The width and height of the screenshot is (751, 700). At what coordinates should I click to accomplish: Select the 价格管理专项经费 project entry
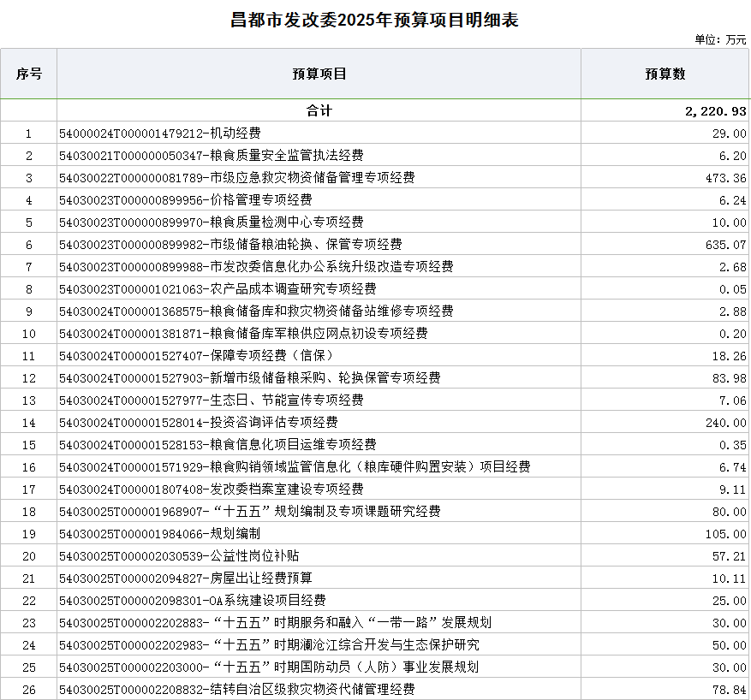[x=186, y=200]
